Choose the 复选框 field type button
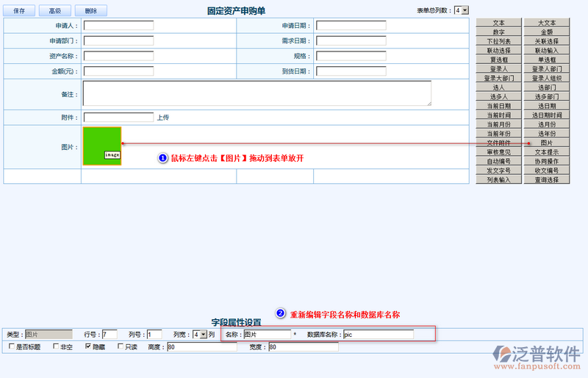The image size is (588, 378). [x=498, y=60]
